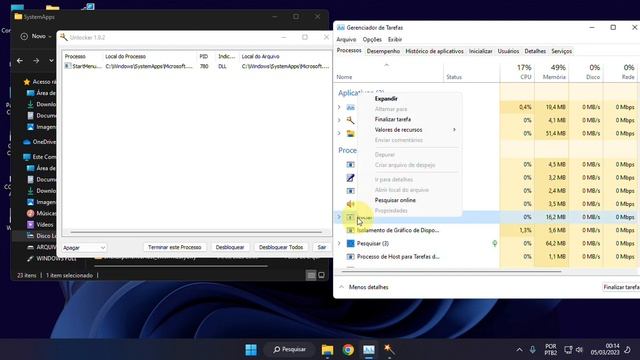This screenshot has height=360, width=640.
Task: Open the Windows Start button
Action: pyautogui.click(x=251, y=350)
